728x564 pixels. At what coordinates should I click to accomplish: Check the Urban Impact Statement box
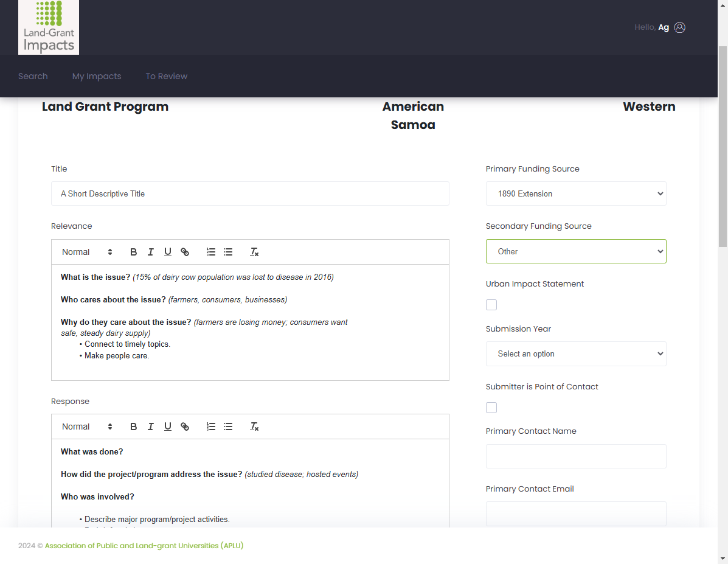pos(491,305)
